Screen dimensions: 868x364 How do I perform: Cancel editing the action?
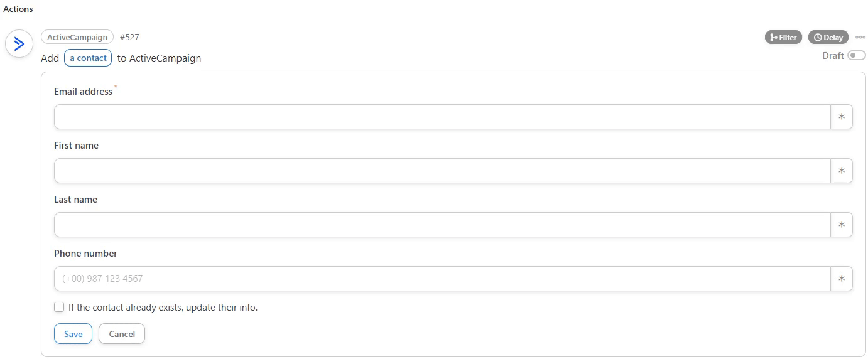[x=122, y=334]
